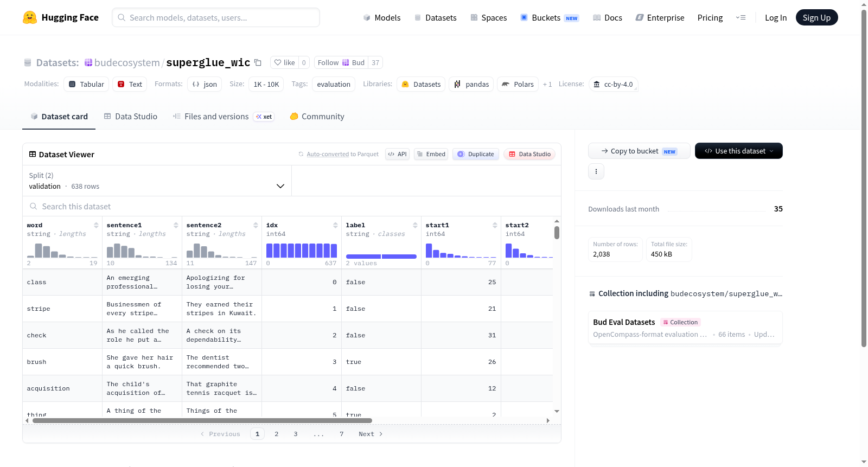868x467 pixels.
Task: Sort the start1 column
Action: point(495,225)
